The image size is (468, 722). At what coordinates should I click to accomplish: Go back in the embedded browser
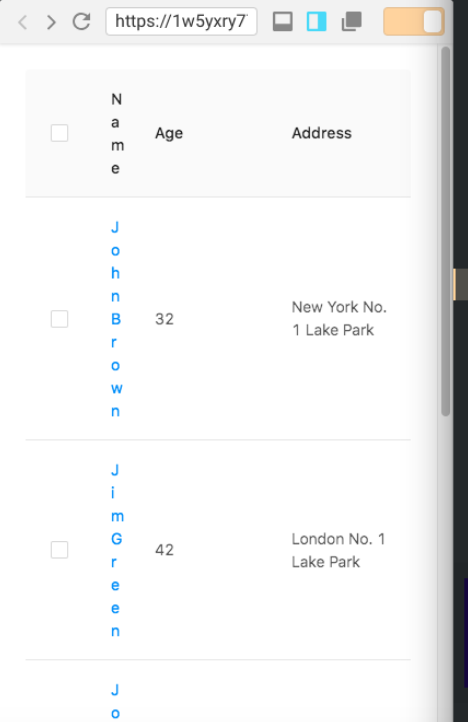click(x=22, y=22)
